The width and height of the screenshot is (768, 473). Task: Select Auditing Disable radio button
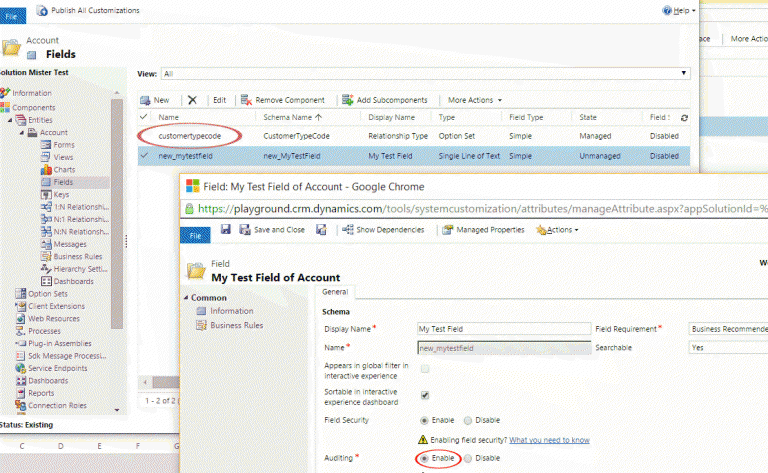pyautogui.click(x=468, y=458)
